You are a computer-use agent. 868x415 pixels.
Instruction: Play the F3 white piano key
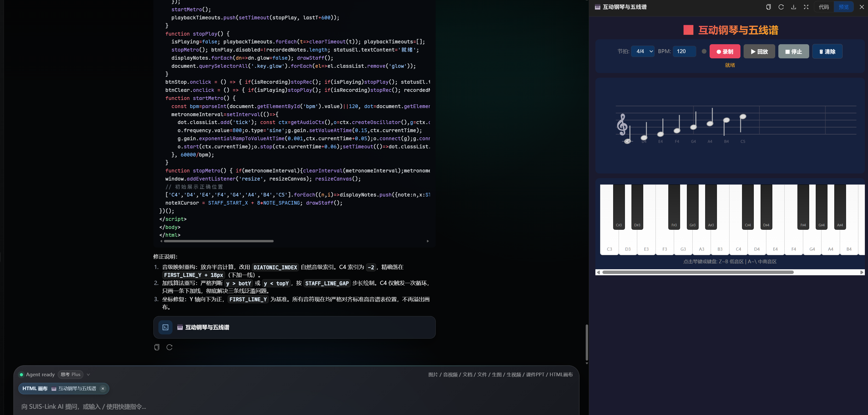point(664,243)
